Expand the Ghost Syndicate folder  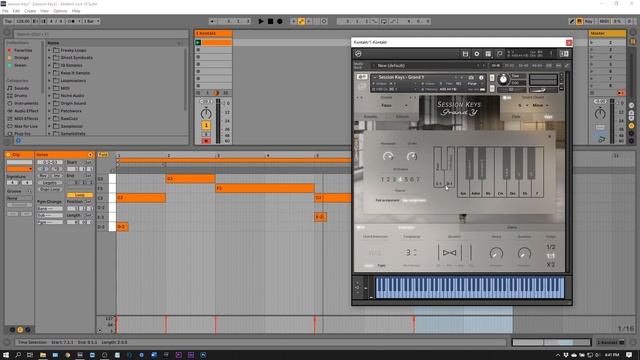[49, 58]
